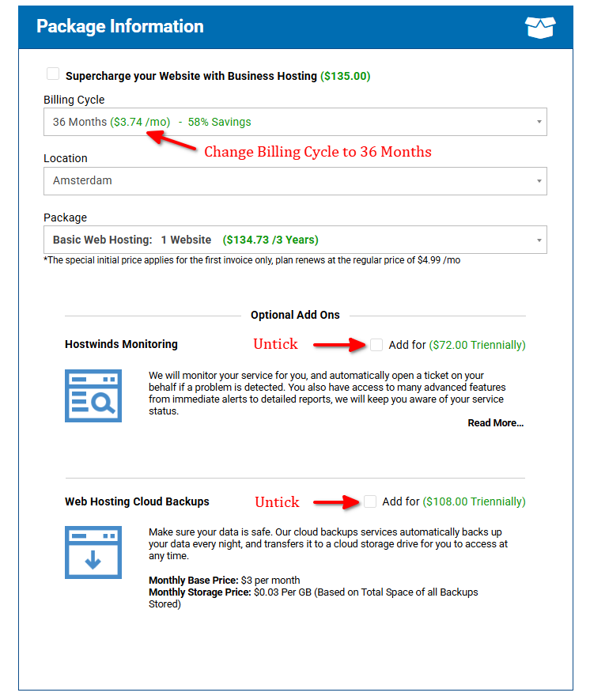This screenshot has height=700, width=590.
Task: Click the Hostwinds Monitoring heading text
Action: tap(121, 345)
